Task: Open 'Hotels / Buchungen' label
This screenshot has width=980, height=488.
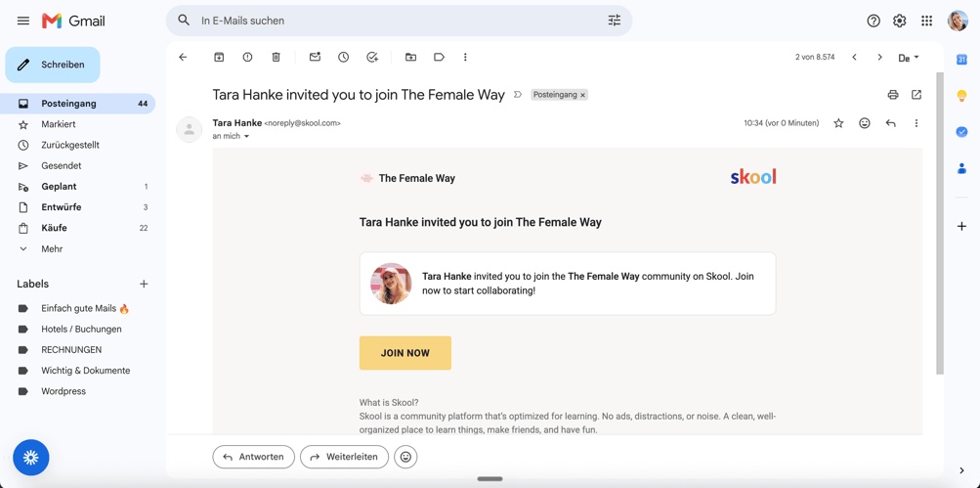Action: [80, 330]
